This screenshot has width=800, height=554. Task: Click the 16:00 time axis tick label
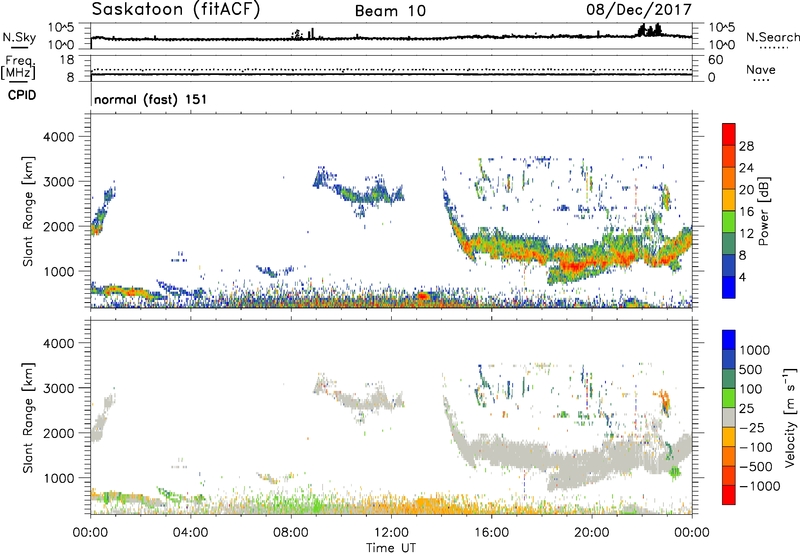click(492, 533)
